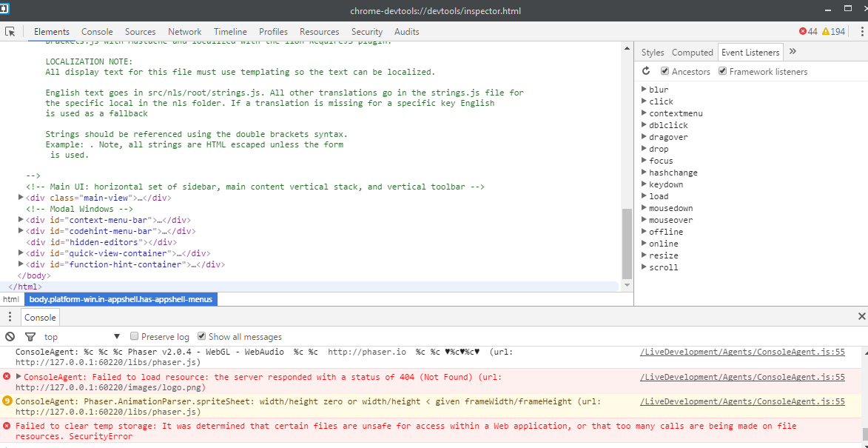The image size is (868, 448).
Task: Switch to the Network tab
Action: coord(184,32)
